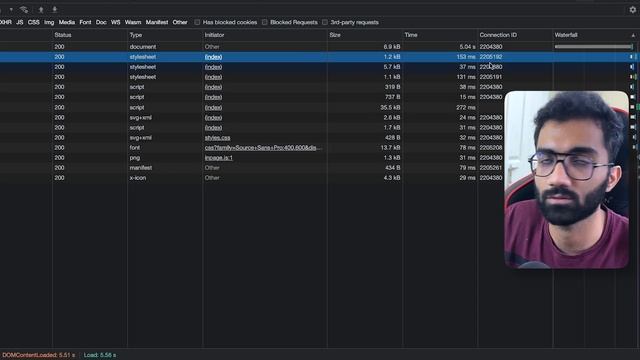Filter requests by Media type
Screen dimensions: 640x360
pos(67,22)
